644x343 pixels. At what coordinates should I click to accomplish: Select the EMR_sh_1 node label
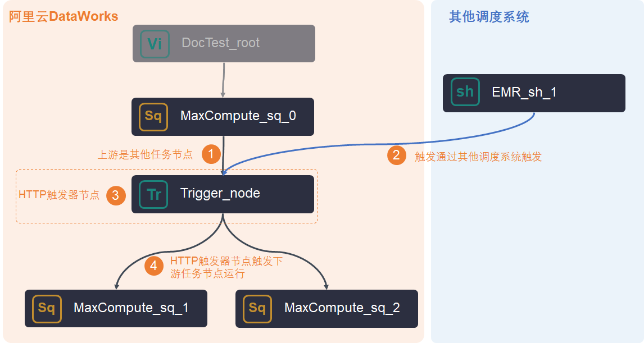point(524,92)
